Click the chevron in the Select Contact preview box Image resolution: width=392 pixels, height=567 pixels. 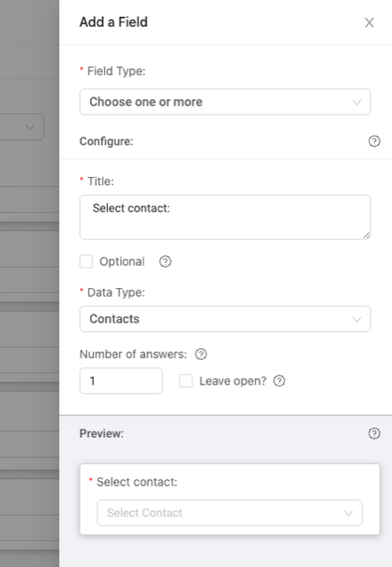click(349, 513)
